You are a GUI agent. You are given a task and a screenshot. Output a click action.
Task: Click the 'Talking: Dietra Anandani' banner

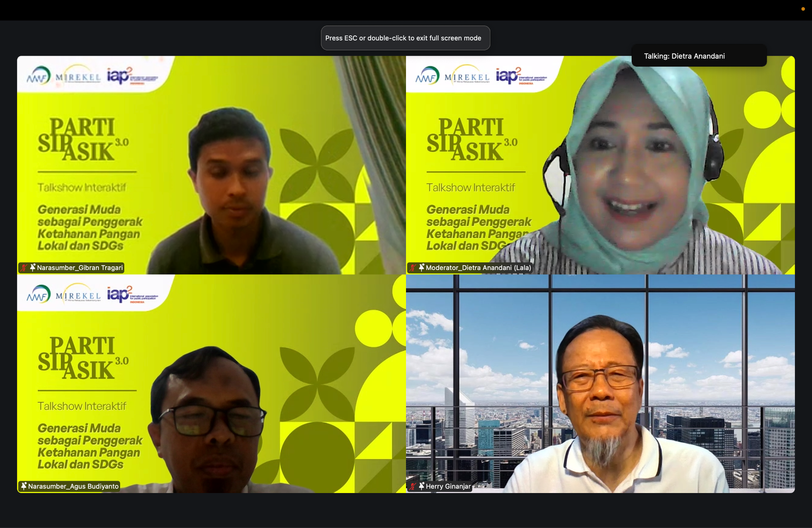pyautogui.click(x=698, y=56)
